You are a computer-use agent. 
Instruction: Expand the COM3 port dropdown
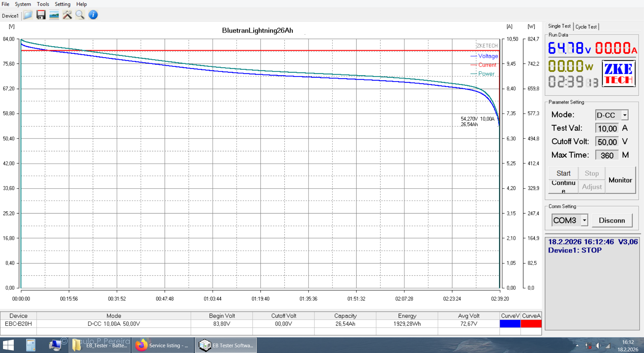585,221
